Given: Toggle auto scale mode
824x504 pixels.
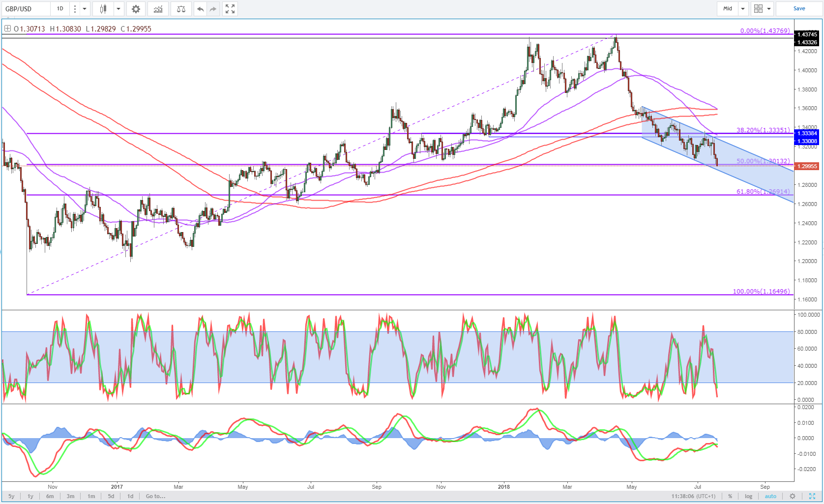Looking at the screenshot, I should coord(770,496).
